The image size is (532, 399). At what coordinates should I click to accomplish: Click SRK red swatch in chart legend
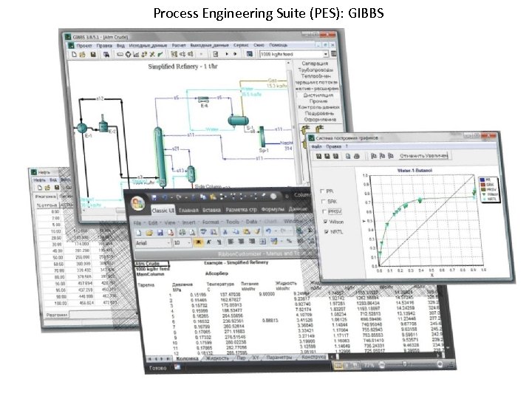pos(483,185)
